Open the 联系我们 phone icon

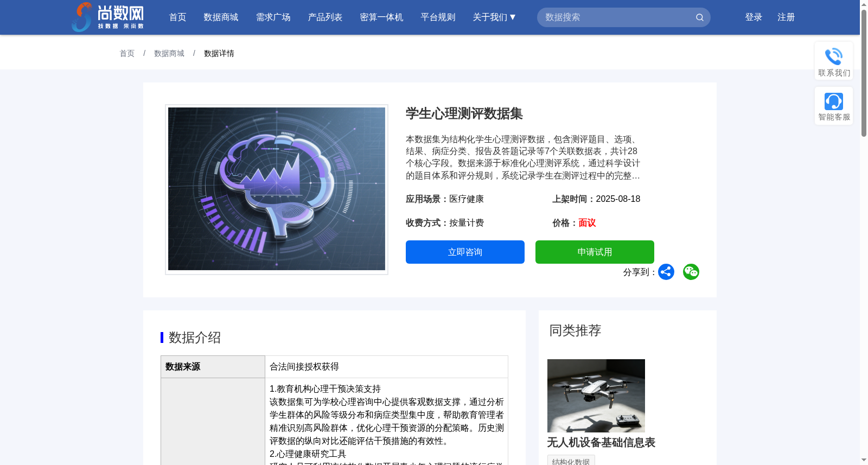[834, 56]
